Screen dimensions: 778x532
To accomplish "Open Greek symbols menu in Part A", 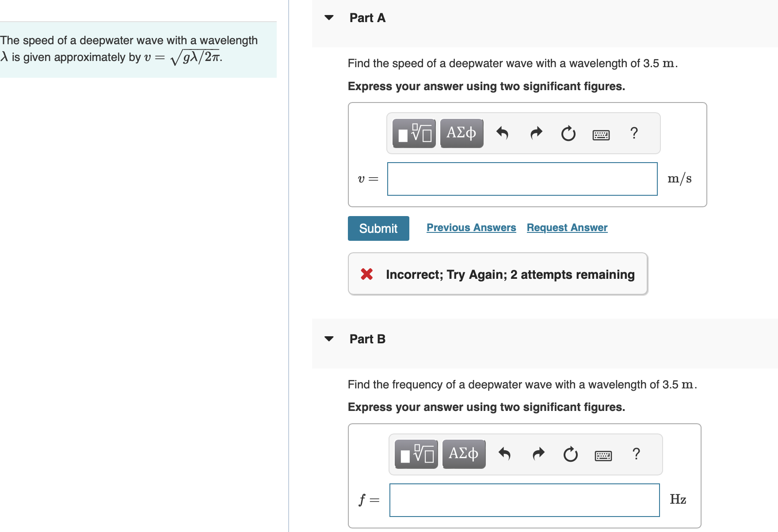I will pyautogui.click(x=461, y=133).
